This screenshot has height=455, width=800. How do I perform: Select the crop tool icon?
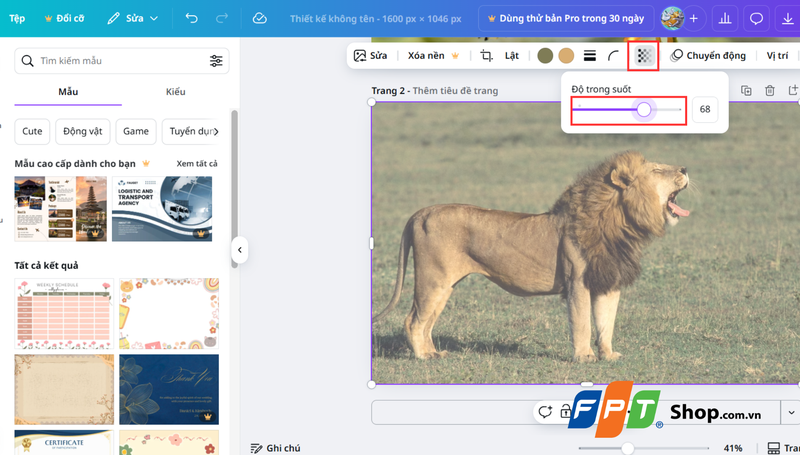point(486,56)
